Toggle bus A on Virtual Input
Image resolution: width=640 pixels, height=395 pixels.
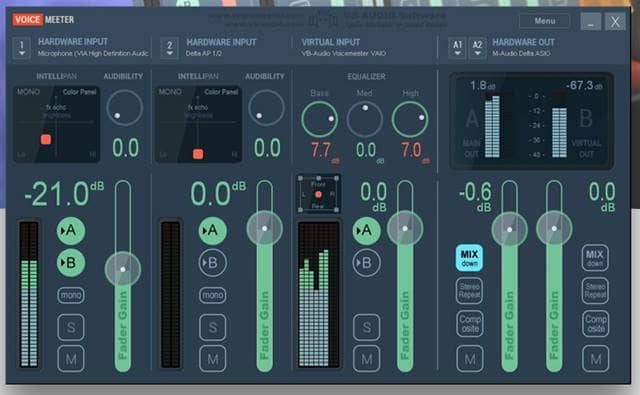pyautogui.click(x=366, y=231)
